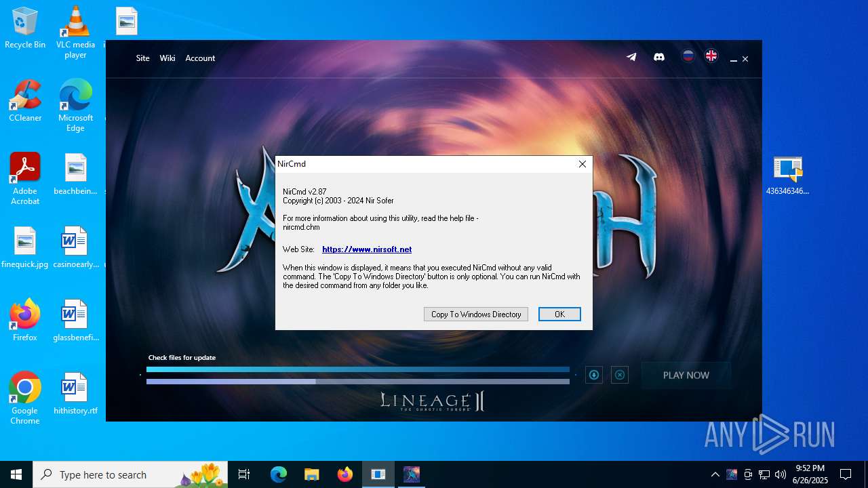The image size is (868, 488).
Task: Click the taskbar search box
Action: coord(130,474)
